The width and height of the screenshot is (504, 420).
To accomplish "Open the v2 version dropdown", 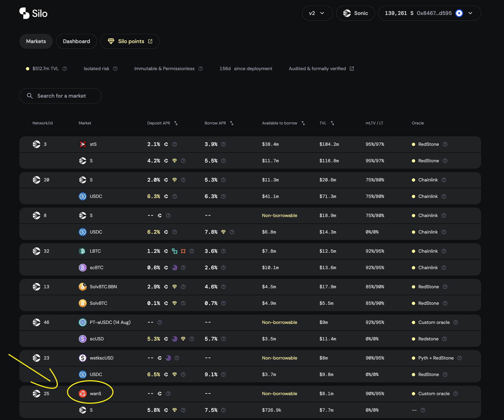I will pos(317,13).
